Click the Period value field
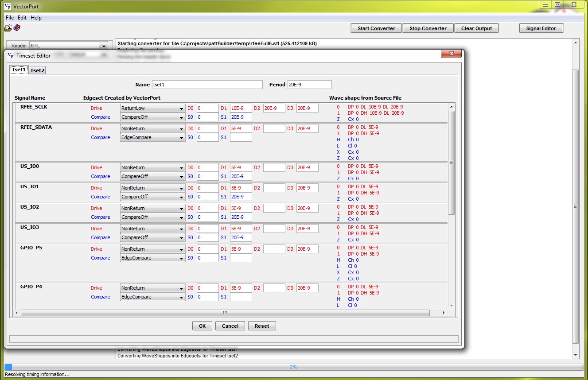The width and height of the screenshot is (588, 380). [309, 85]
